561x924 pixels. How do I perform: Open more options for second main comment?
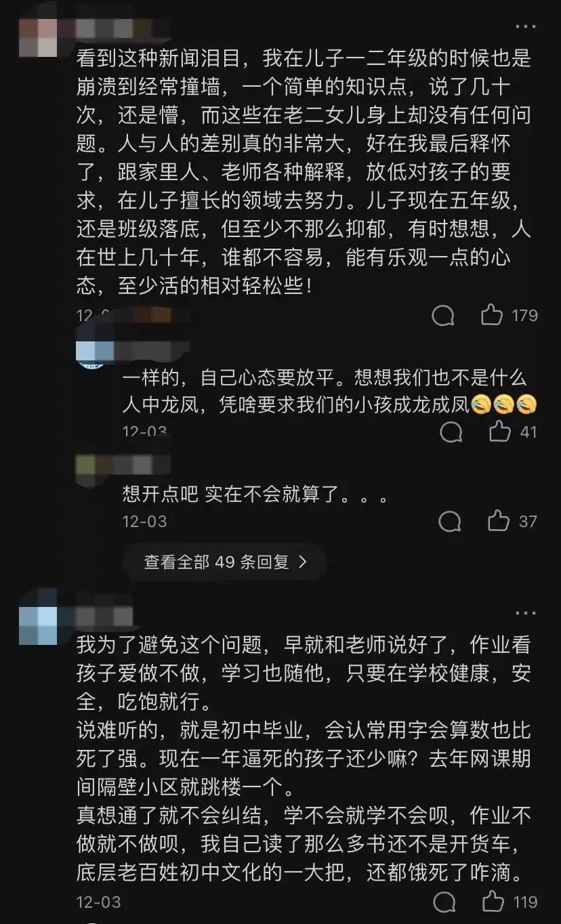[526, 613]
